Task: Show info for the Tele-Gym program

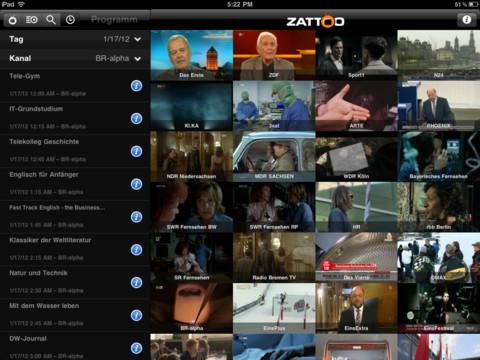Action: point(136,86)
